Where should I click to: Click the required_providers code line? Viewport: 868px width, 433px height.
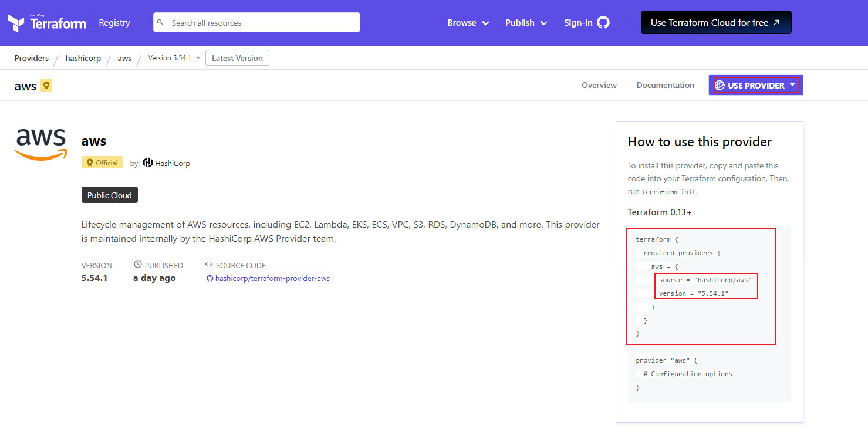[682, 253]
